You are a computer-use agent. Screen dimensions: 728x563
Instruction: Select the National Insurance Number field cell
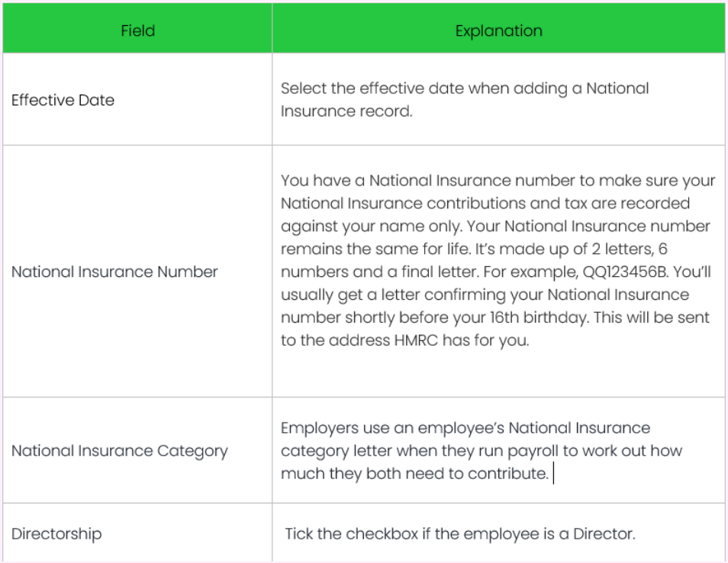(x=114, y=272)
